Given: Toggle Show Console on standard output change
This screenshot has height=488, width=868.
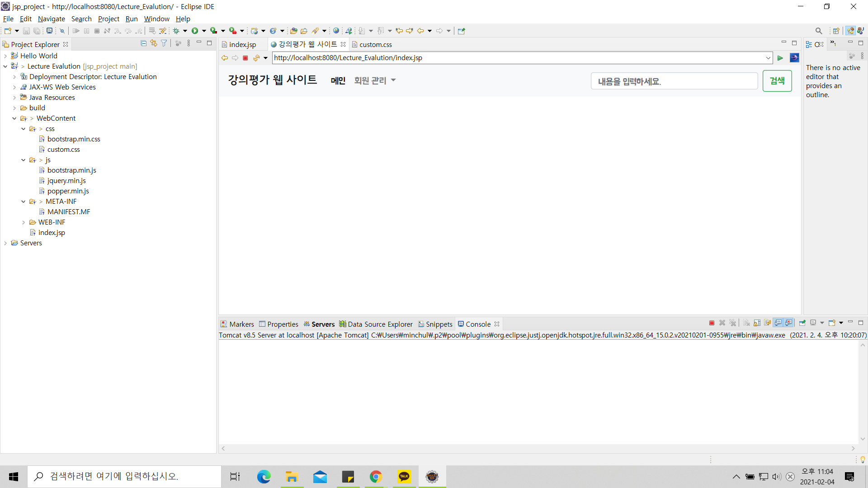Looking at the screenshot, I should pos(778,323).
